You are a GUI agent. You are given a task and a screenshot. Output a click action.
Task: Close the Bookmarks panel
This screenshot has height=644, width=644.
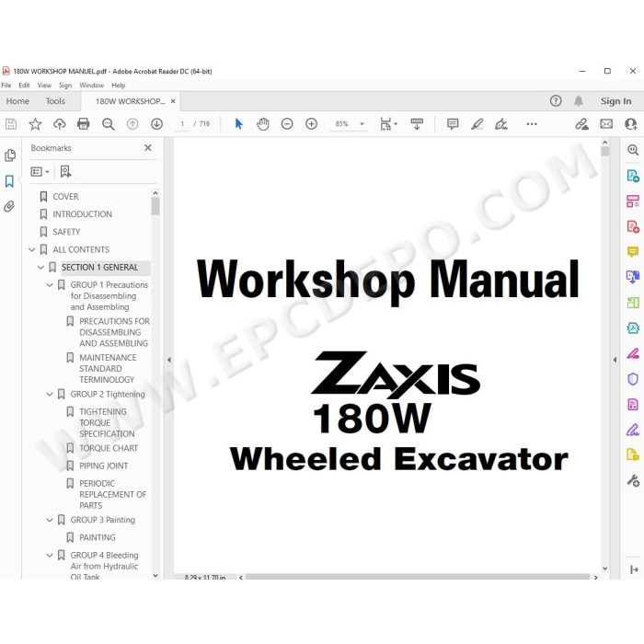pyautogui.click(x=148, y=148)
